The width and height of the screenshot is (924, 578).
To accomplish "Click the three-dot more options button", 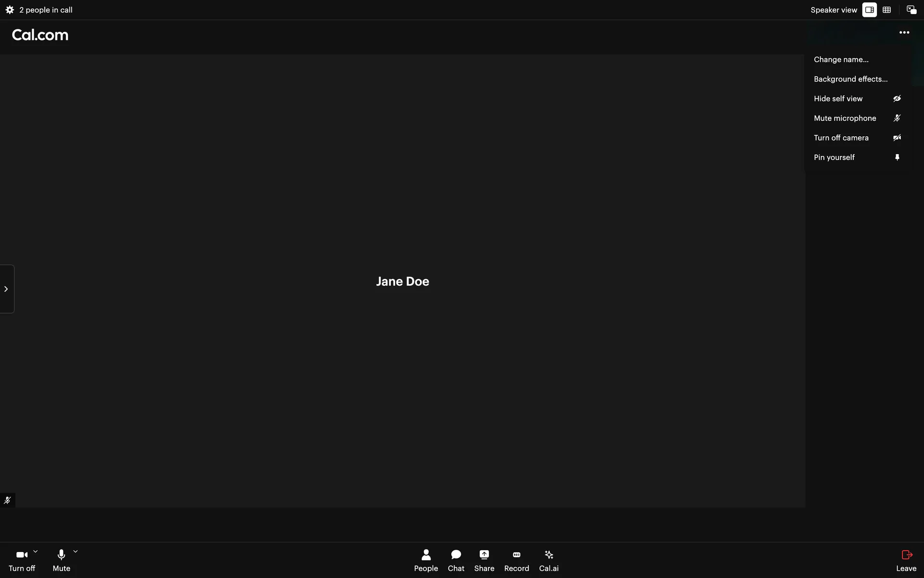I will (904, 33).
